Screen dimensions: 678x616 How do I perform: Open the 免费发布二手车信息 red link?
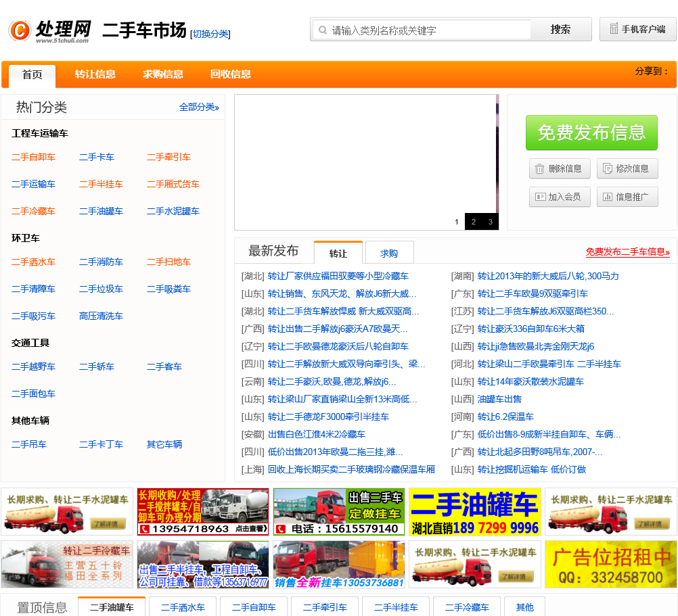(x=627, y=252)
